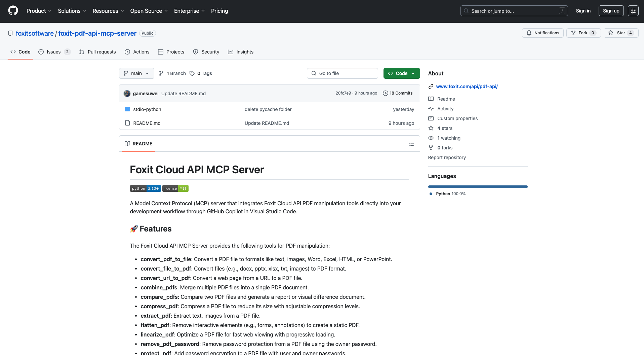Open the 20fc7e9 commit hash
The image size is (644, 355).
(343, 93)
